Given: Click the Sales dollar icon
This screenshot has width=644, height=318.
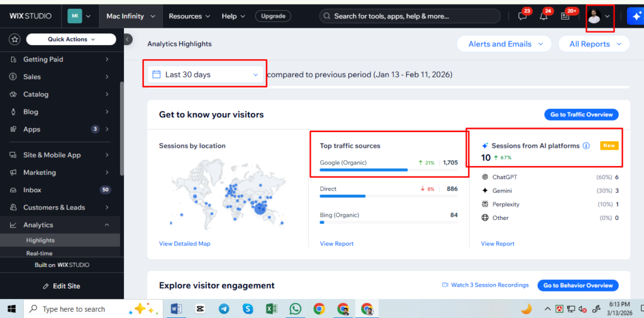Looking at the screenshot, I should coord(14,77).
